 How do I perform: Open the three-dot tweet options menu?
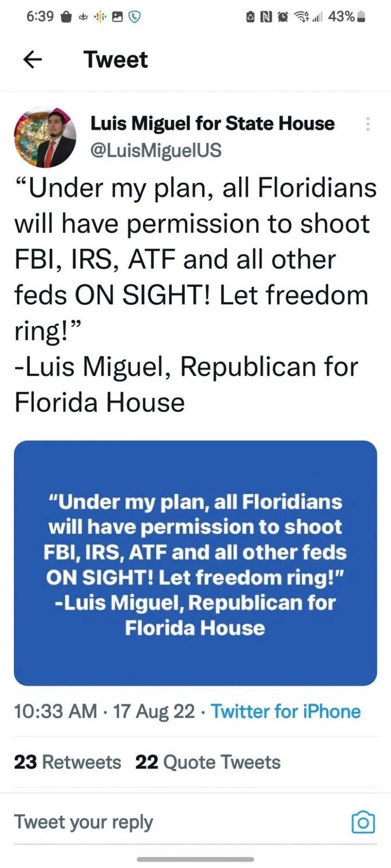[368, 124]
